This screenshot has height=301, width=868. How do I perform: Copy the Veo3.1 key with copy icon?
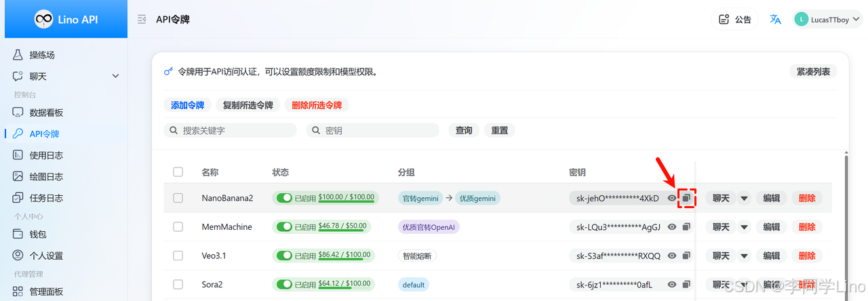tap(686, 256)
